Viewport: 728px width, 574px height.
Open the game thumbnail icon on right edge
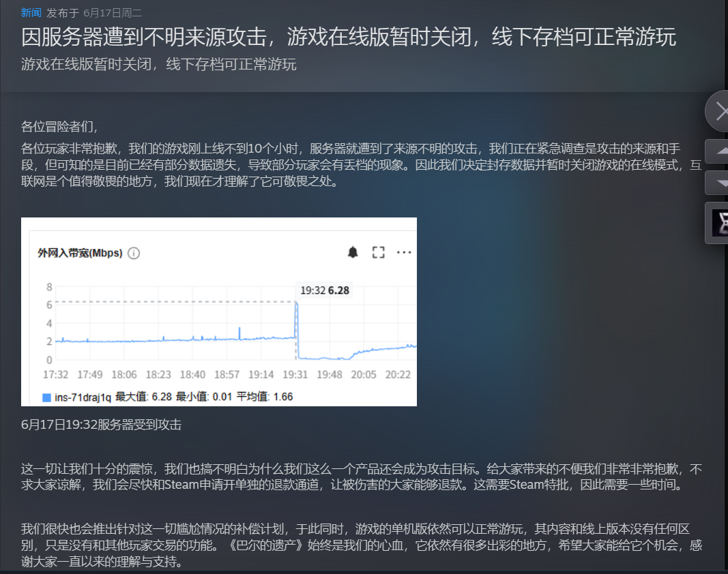(x=718, y=223)
